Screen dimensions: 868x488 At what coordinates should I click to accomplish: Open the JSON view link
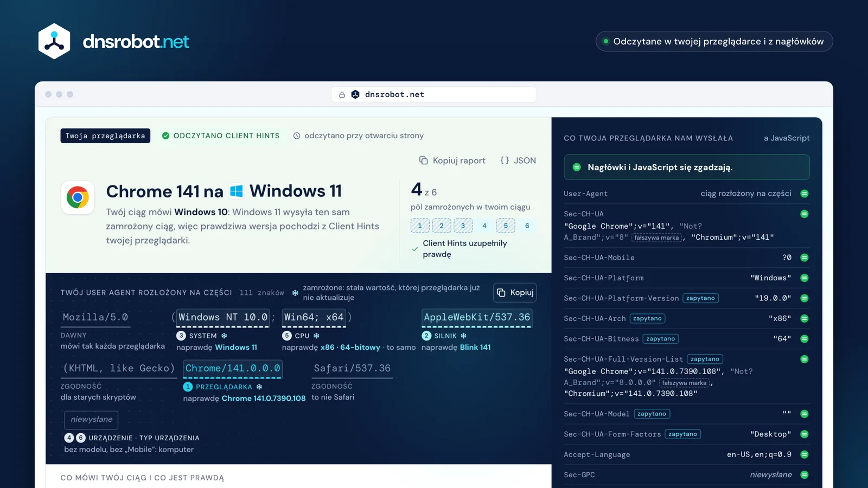(518, 160)
